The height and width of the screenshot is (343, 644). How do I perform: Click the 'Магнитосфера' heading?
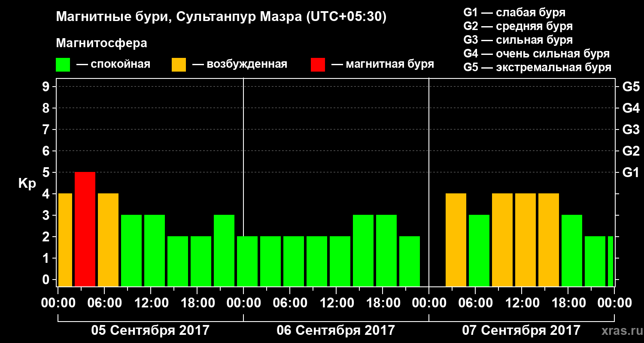point(102,43)
